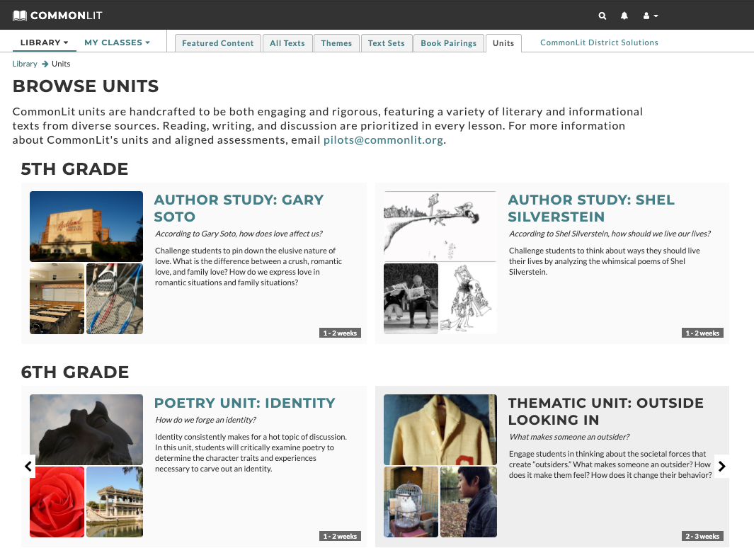This screenshot has width=754, height=560.
Task: Click the theater building photo thumbnail
Action: 86,227
